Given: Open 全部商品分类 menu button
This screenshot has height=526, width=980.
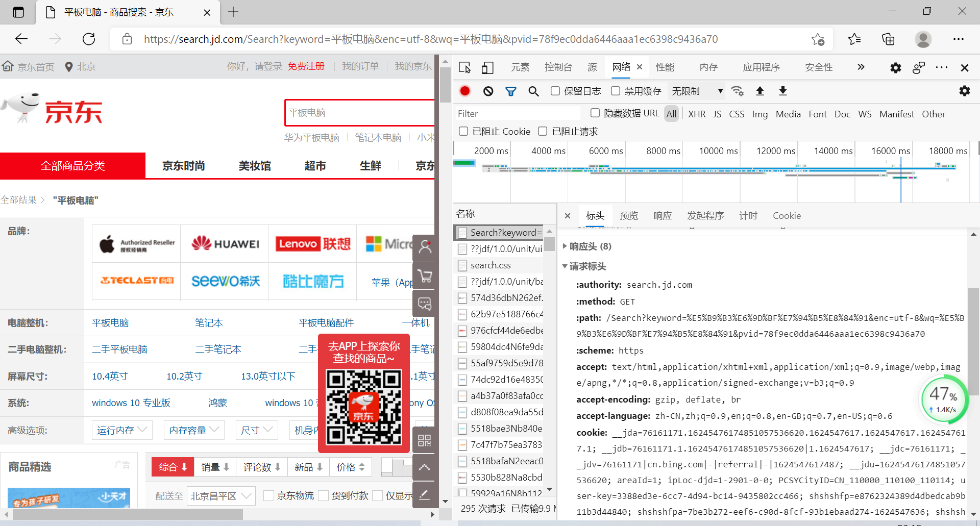Looking at the screenshot, I should click(72, 165).
